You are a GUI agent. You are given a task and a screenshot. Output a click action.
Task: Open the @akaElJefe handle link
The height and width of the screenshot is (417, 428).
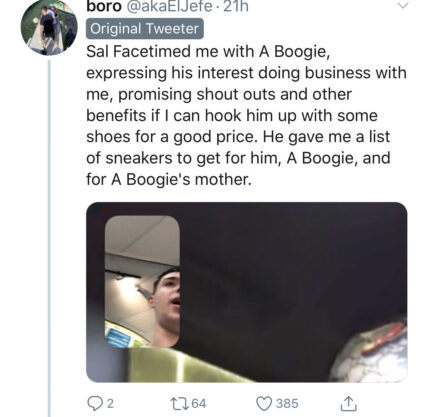pyautogui.click(x=169, y=6)
